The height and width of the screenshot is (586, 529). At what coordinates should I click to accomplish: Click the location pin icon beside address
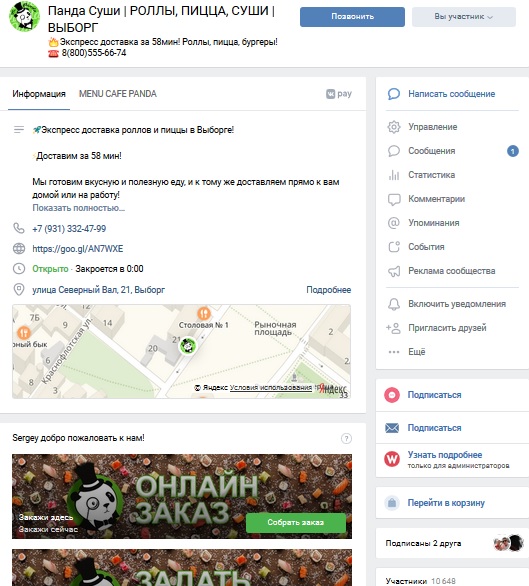(x=19, y=290)
